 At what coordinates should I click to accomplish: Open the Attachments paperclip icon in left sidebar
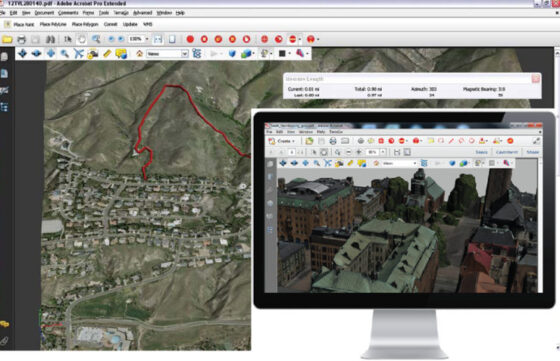tap(4, 341)
